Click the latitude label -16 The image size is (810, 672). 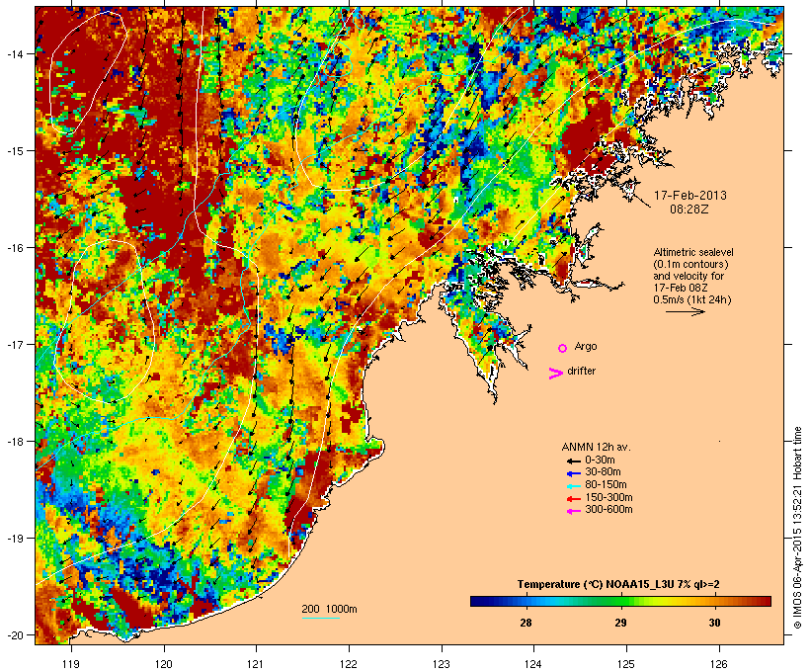(14, 248)
